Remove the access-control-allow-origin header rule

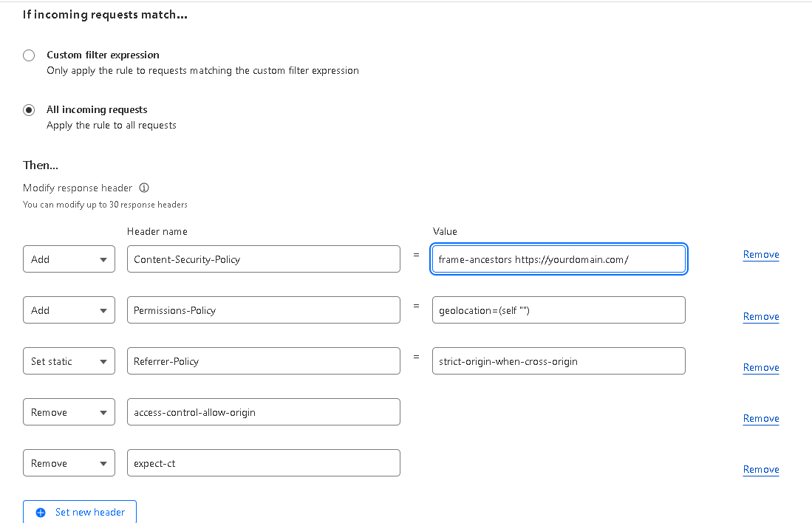pos(760,418)
